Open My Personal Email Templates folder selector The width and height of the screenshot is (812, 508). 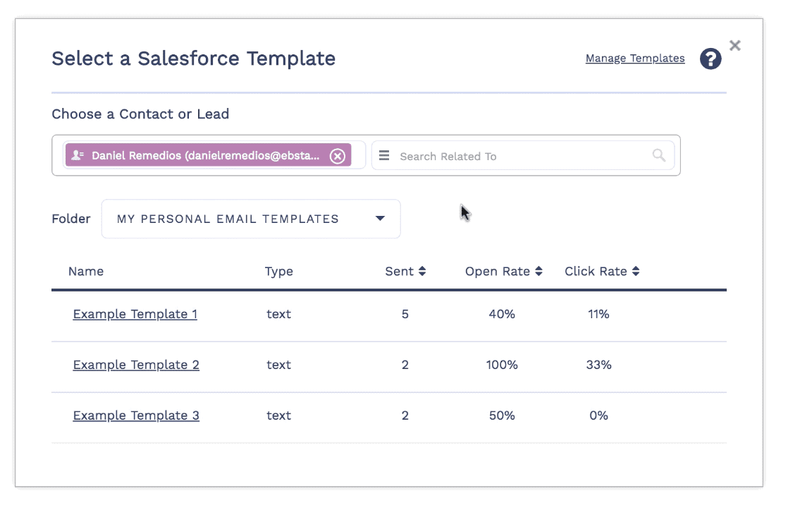point(228,219)
